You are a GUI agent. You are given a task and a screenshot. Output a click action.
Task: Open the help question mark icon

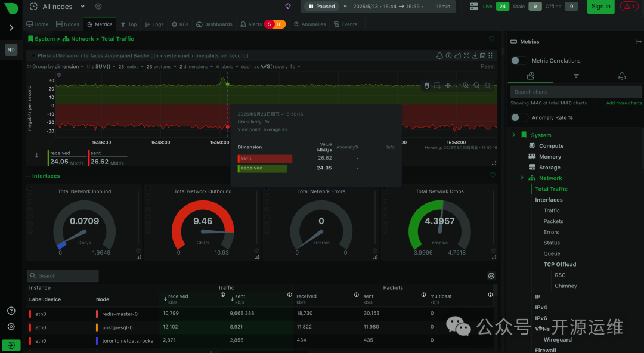pyautogui.click(x=11, y=311)
